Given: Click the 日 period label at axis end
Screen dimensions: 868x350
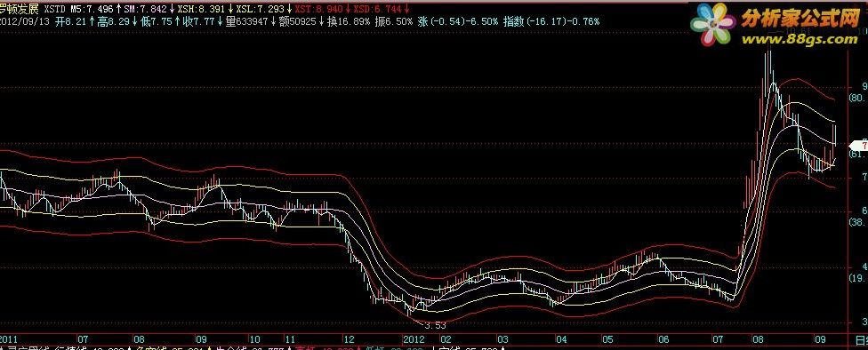Looking at the screenshot, I should coord(862,338).
